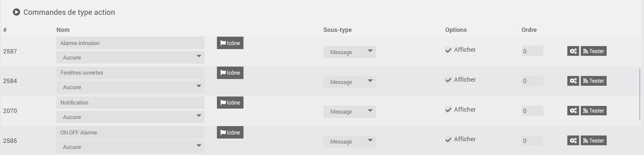The width and height of the screenshot is (644, 155).
Task: Open Aucune dropdown under ON OFF Alarme
Action: (130, 147)
